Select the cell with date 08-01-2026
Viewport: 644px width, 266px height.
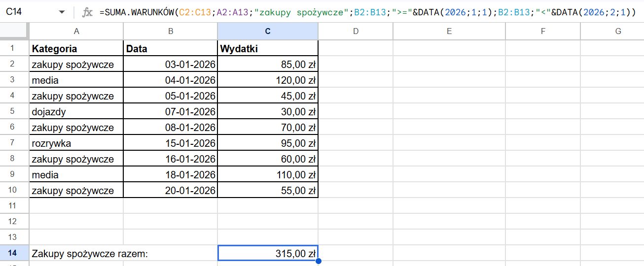(x=171, y=128)
